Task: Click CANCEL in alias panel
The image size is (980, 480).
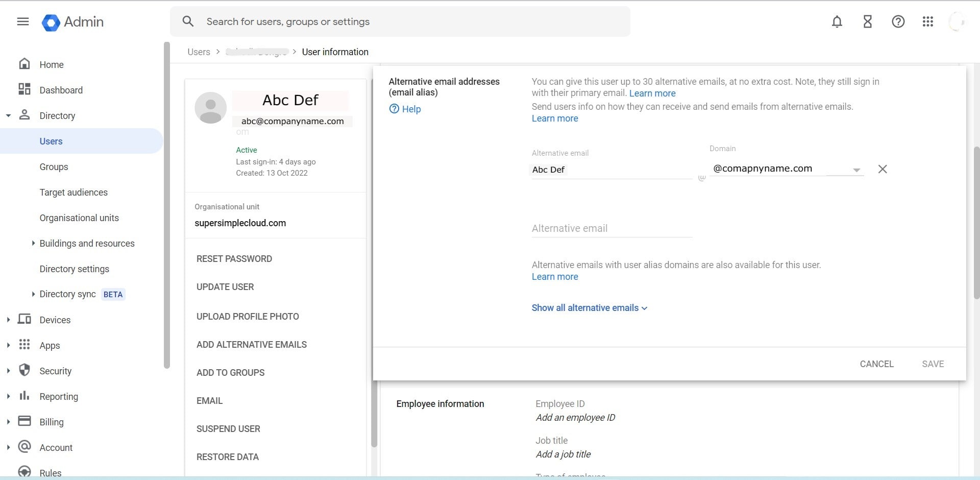Action: point(876,364)
